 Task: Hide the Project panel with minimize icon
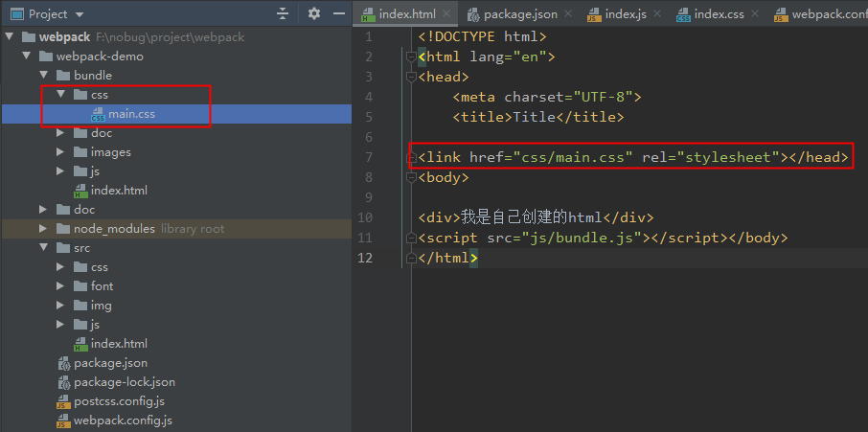click(339, 13)
